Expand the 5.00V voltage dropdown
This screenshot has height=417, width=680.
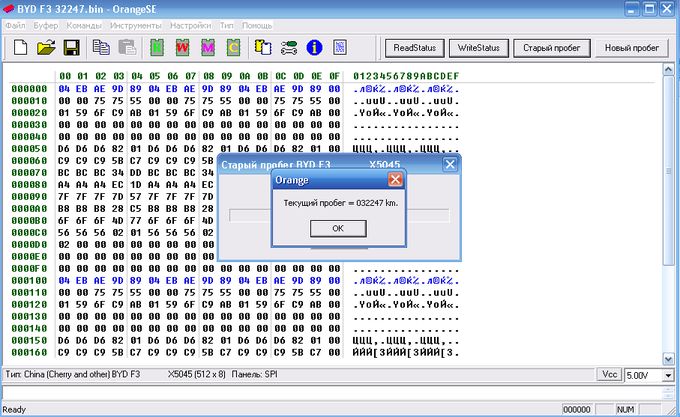coord(668,375)
